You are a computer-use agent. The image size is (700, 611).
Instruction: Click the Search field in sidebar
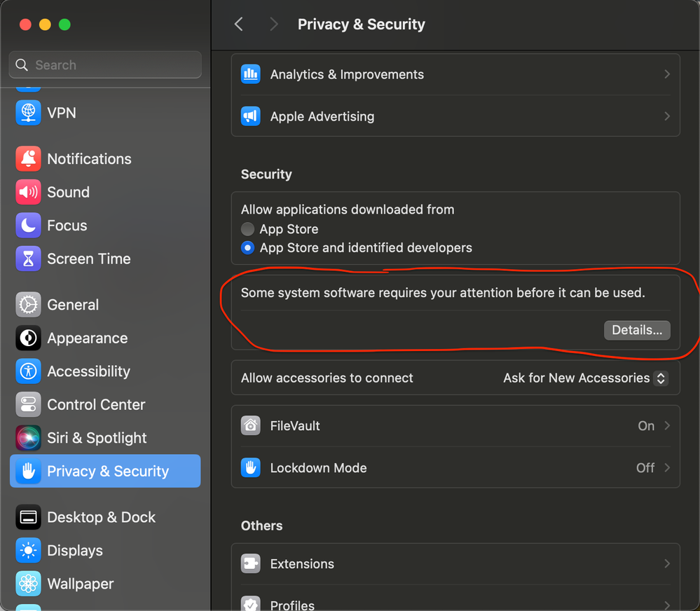pos(105,65)
